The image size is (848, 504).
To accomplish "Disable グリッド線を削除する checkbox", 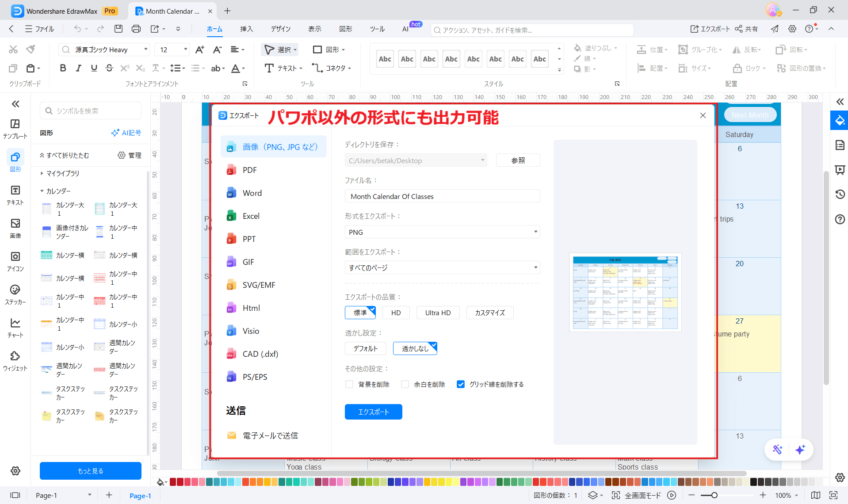I will coord(461,384).
